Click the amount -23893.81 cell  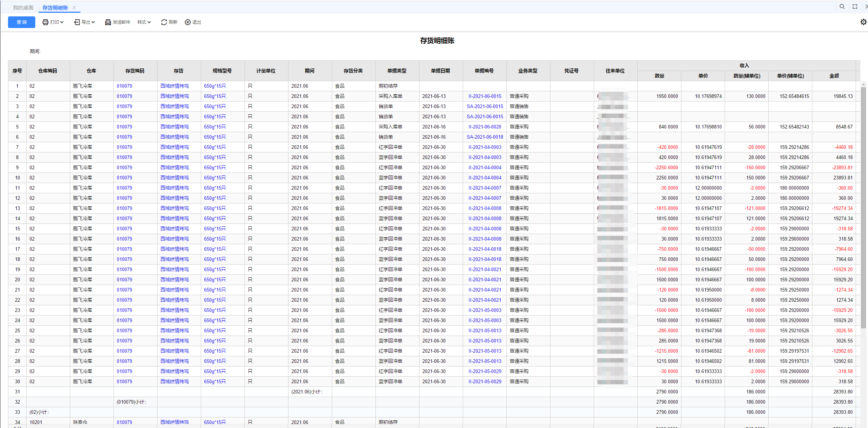[834, 168]
